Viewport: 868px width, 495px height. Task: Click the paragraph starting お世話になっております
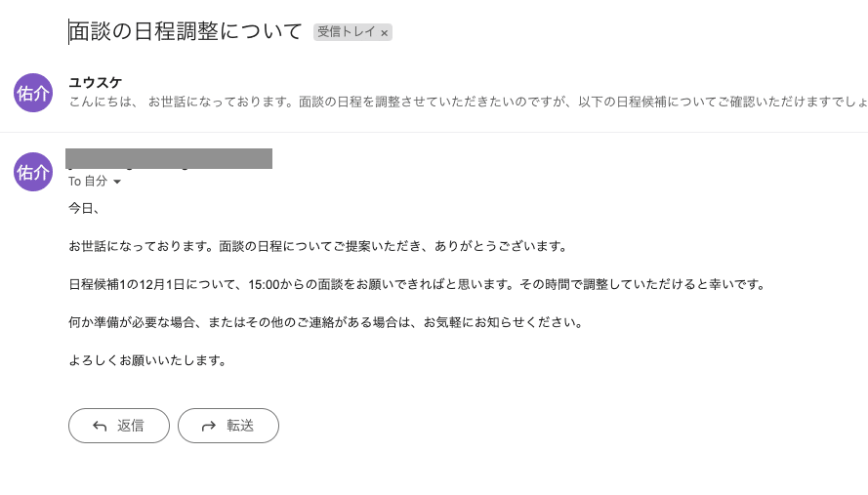(x=318, y=246)
